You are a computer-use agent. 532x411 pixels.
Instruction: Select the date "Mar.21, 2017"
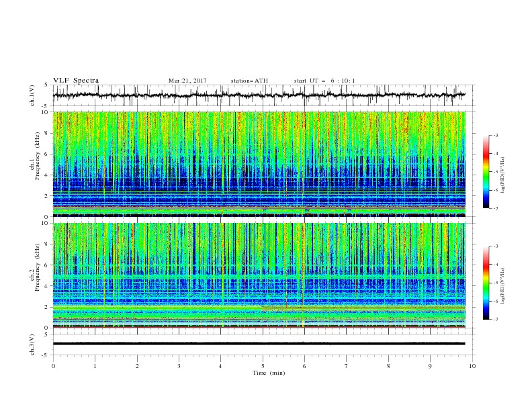tap(187, 81)
